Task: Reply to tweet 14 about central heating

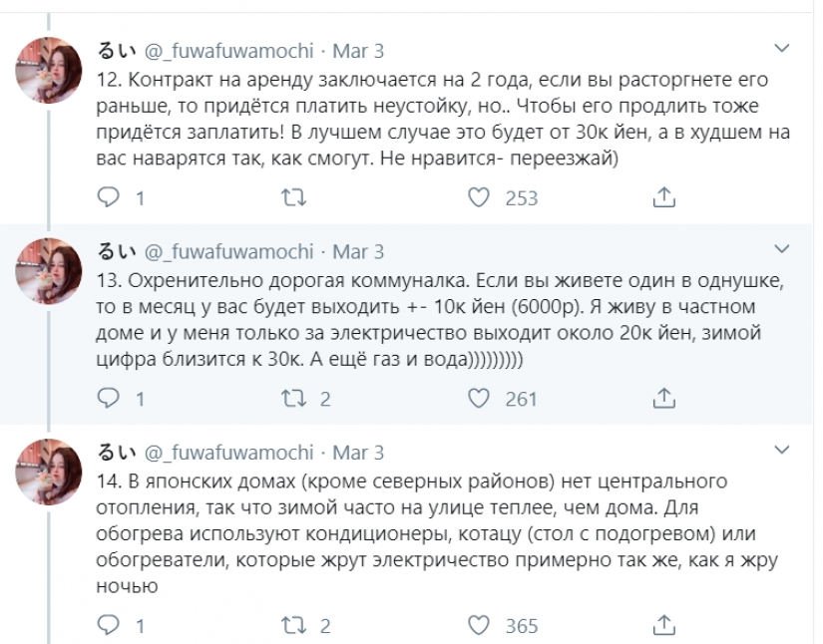Action: point(108,625)
